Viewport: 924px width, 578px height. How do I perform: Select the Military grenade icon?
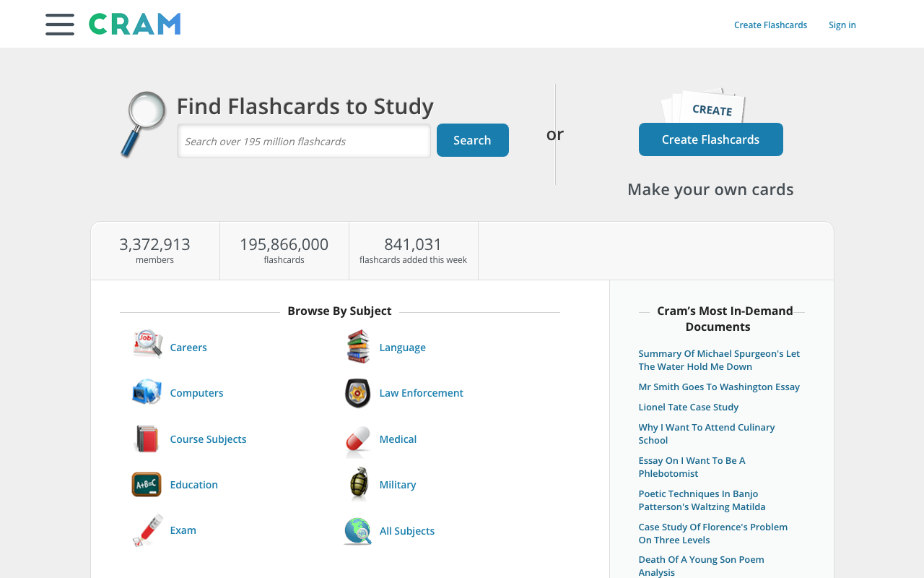[359, 484]
